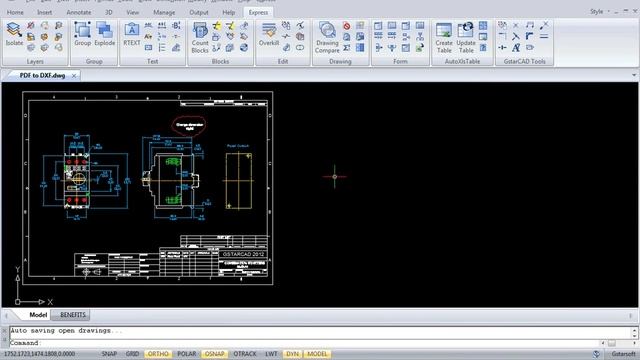This screenshot has width=640, height=360.
Task: Open the Output ribbon tab
Action: [x=199, y=12]
